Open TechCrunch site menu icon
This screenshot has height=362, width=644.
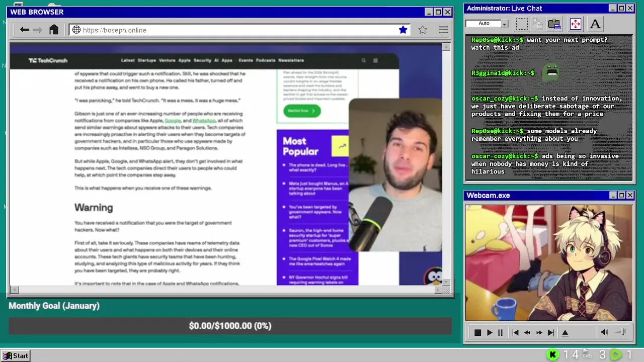pyautogui.click(x=375, y=60)
